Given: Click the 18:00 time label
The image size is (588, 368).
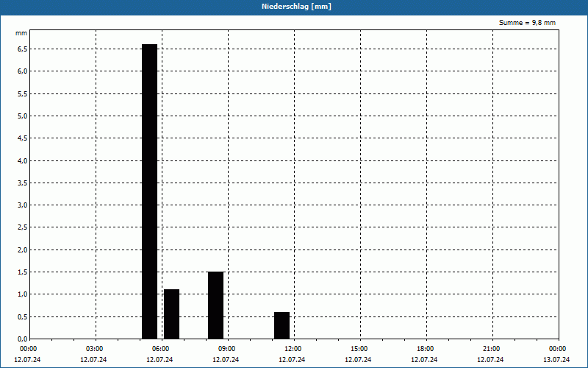Looking at the screenshot, I should coord(426,349).
